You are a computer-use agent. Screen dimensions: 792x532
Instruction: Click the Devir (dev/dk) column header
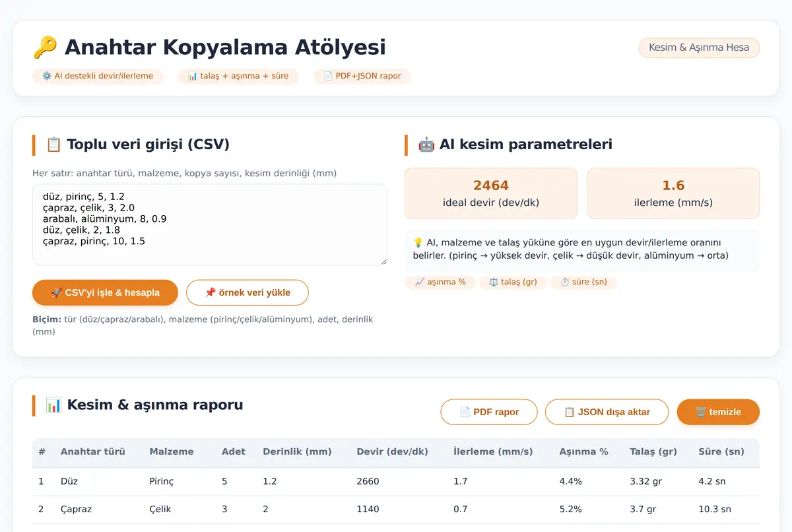pyautogui.click(x=392, y=451)
